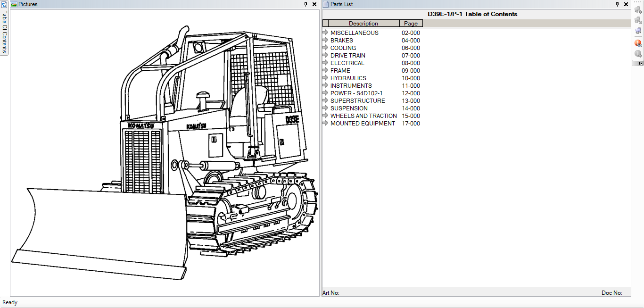Click the remove-from-cart toolbar icon
Image resolution: width=644 pixels, height=308 pixels.
pos(638,20)
